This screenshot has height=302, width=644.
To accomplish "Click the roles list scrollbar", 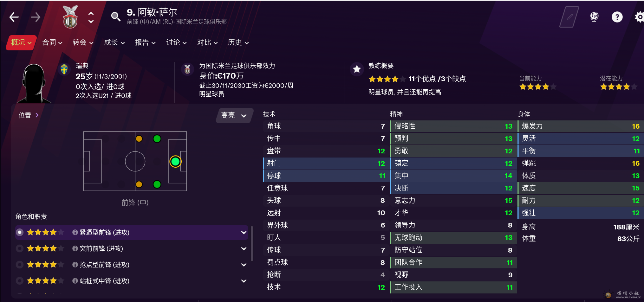I will click(x=252, y=243).
